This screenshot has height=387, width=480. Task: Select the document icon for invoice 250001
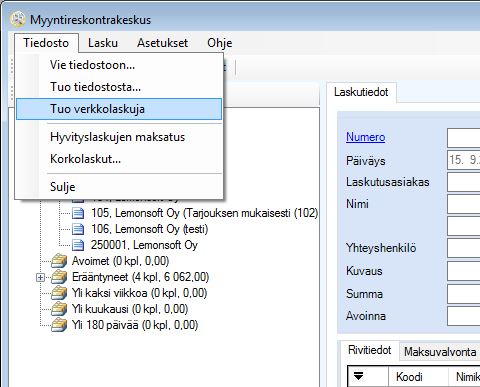tap(78, 245)
